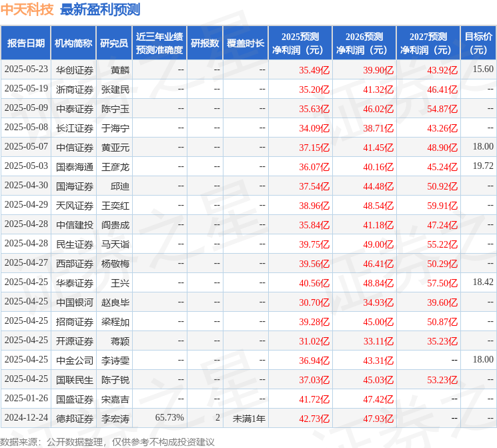
Task: Select the 目标价 column header
Action: pos(478,43)
